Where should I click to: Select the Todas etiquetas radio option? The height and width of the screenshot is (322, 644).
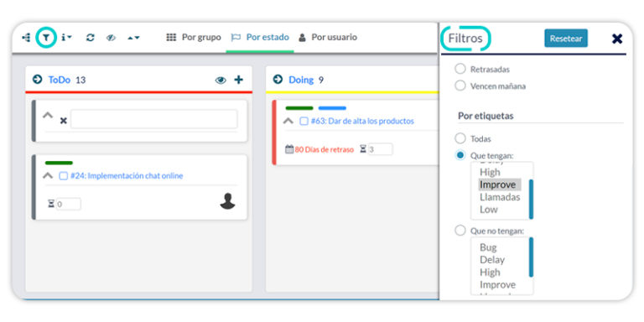460,138
